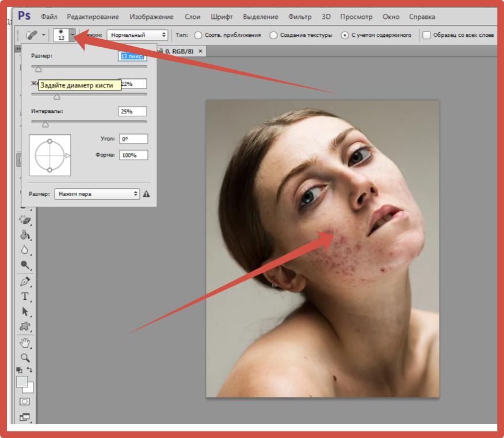
Task: Select the Hand tool
Action: pyautogui.click(x=25, y=344)
